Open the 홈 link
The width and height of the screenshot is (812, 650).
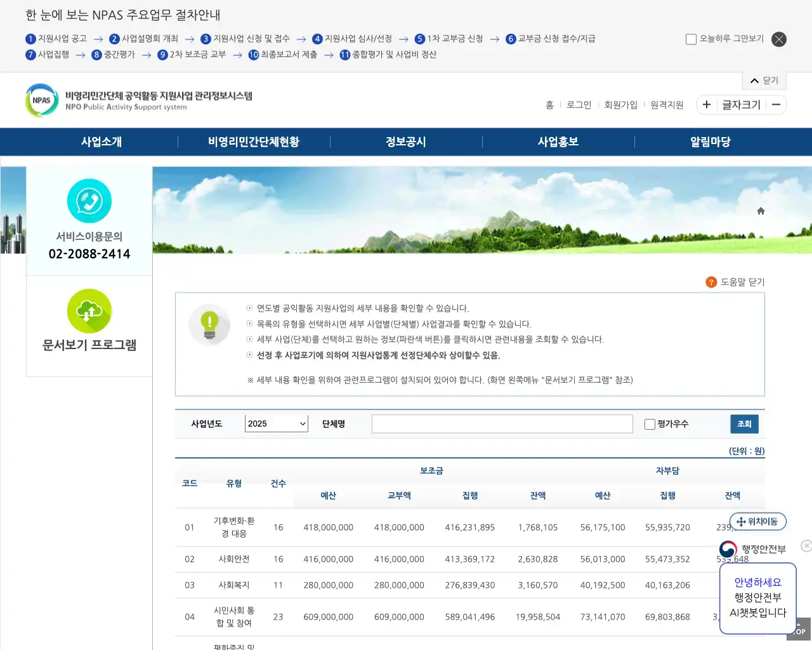click(x=549, y=105)
